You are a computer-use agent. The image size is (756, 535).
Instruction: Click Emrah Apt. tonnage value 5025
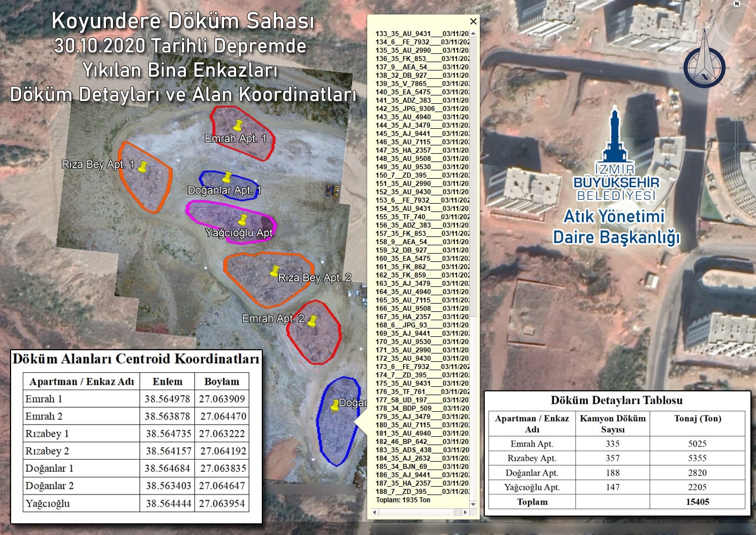(698, 444)
